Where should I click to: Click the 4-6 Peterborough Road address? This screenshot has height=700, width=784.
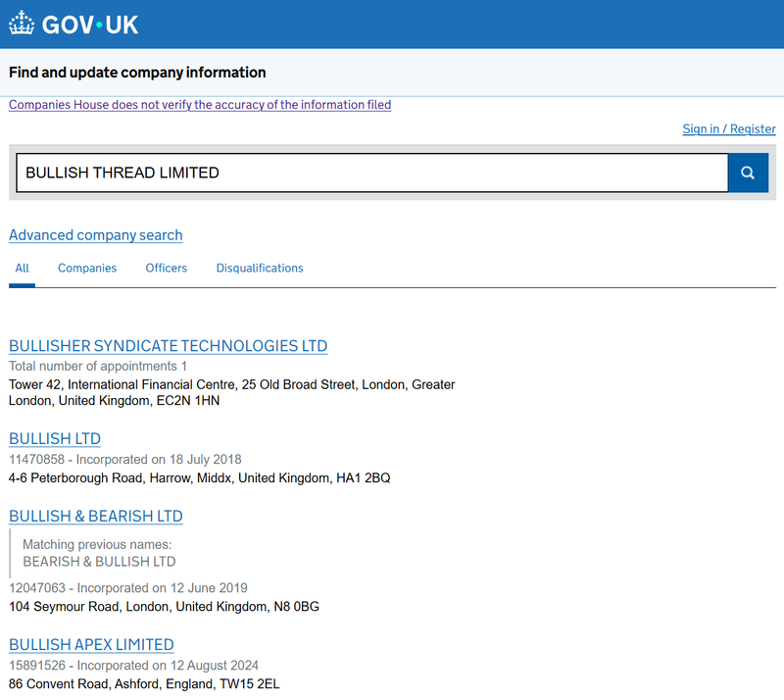point(200,477)
